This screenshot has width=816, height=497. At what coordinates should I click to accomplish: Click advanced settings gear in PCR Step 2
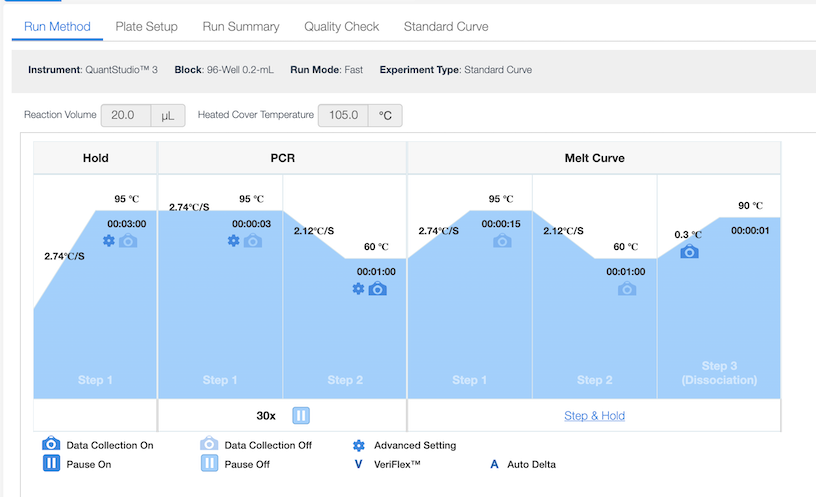(358, 289)
